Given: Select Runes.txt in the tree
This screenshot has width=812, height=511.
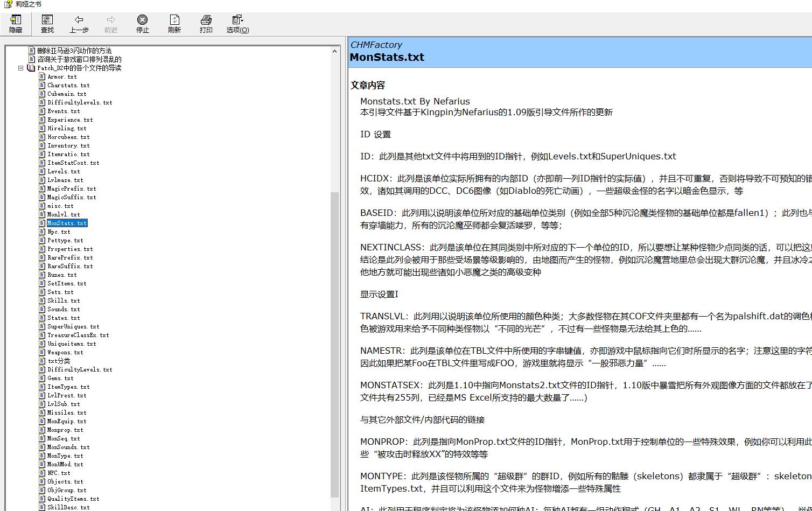Looking at the screenshot, I should [62, 275].
